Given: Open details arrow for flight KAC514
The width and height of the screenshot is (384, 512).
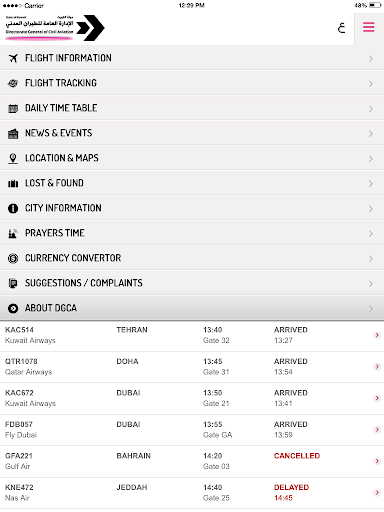Looking at the screenshot, I should coord(377,335).
